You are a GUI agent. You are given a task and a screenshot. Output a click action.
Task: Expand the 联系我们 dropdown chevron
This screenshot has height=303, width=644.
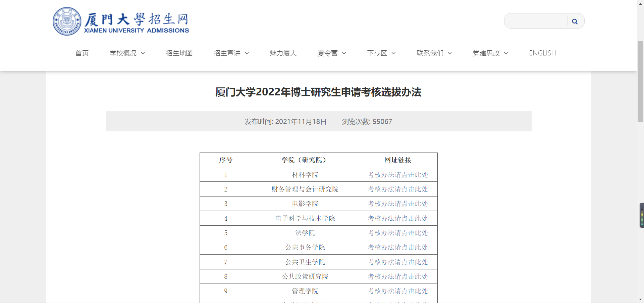click(450, 53)
